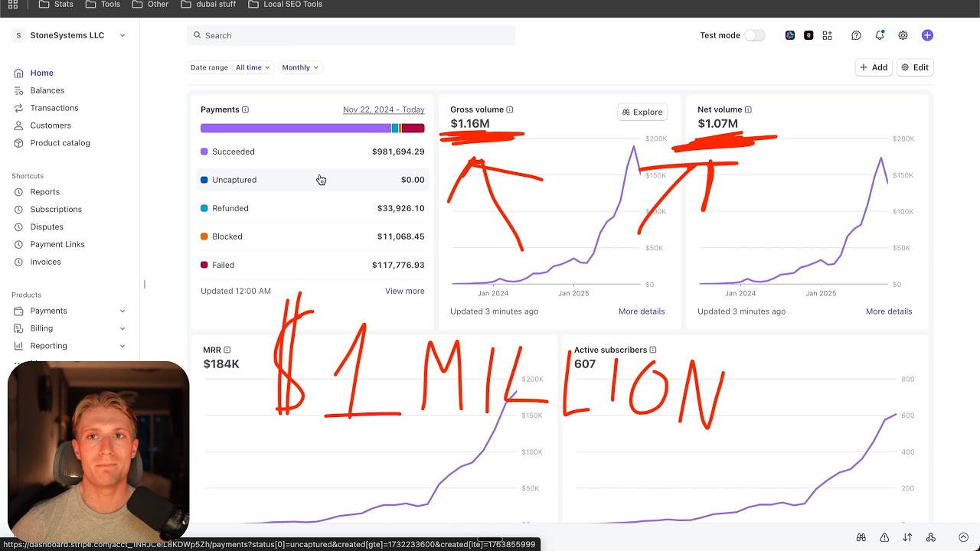The width and height of the screenshot is (980, 551).
Task: Select the Blocked payments row
Action: click(x=312, y=236)
